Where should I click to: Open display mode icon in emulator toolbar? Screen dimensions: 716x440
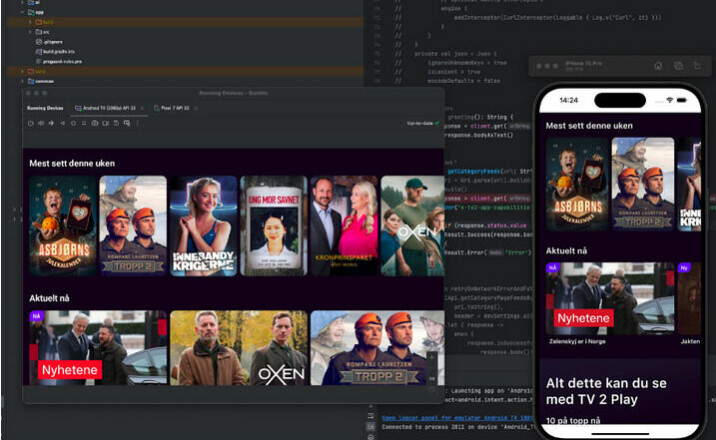127,123
